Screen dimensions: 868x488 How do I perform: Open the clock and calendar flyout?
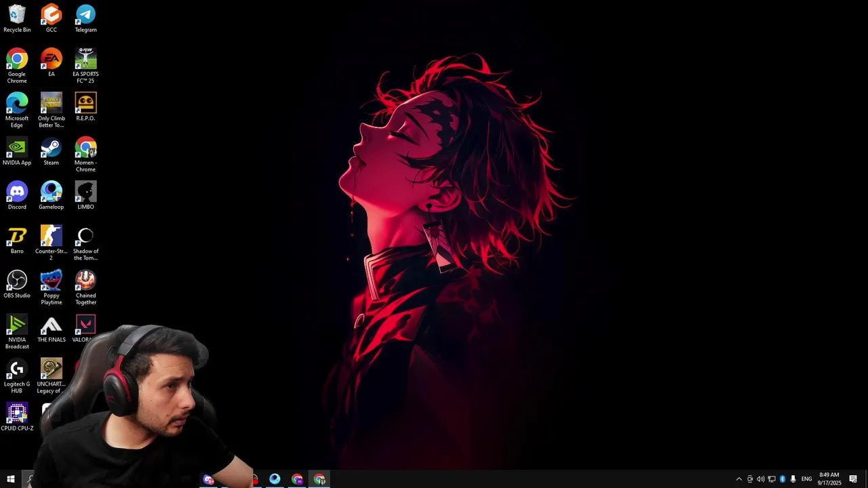(x=829, y=479)
